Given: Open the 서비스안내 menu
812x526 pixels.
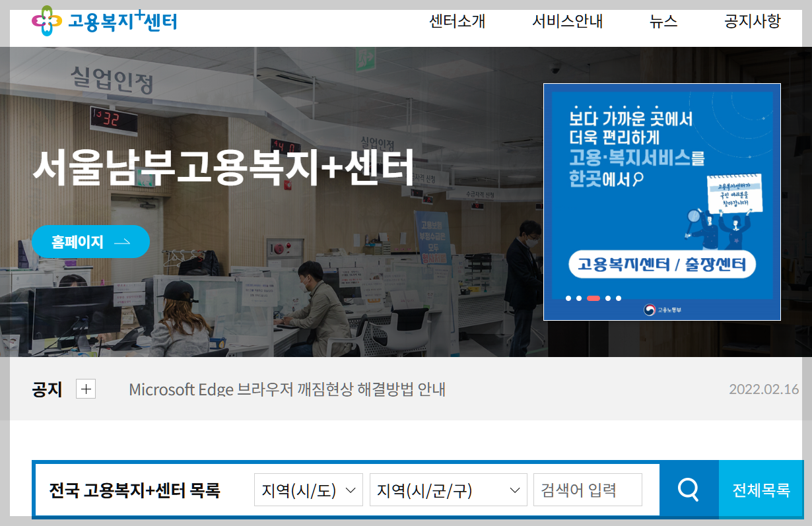Looking at the screenshot, I should pos(567,21).
